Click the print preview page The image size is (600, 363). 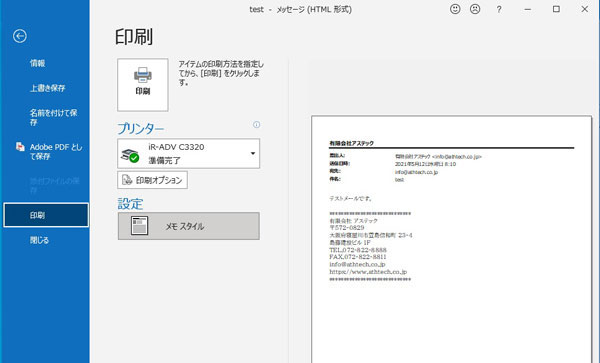coord(452,239)
